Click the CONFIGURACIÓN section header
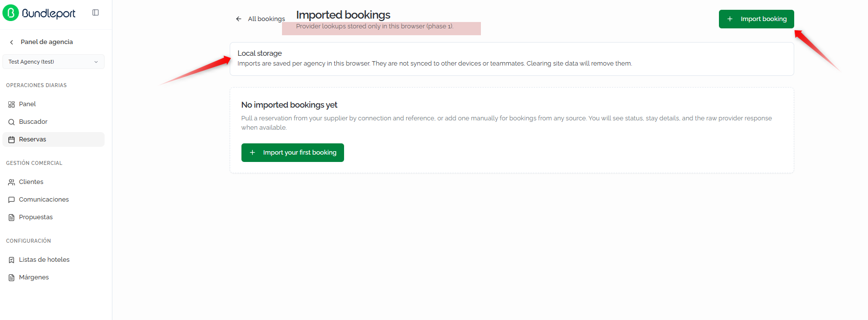 [x=28, y=241]
